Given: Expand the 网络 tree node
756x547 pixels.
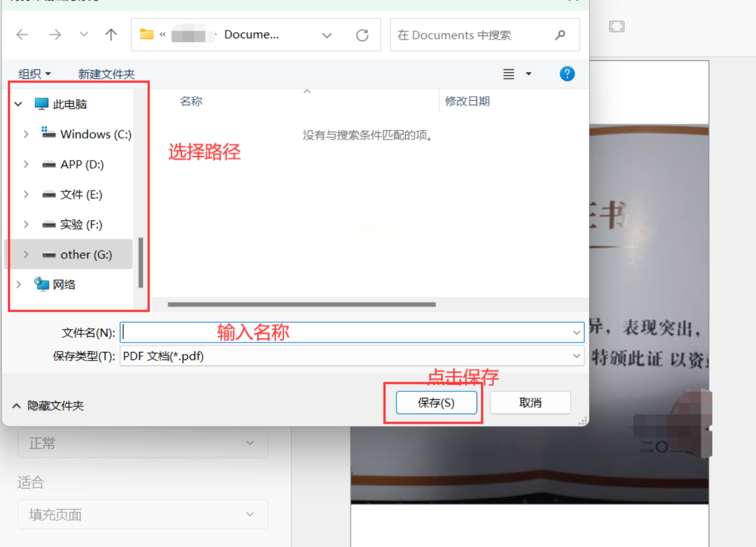Looking at the screenshot, I should point(19,285).
